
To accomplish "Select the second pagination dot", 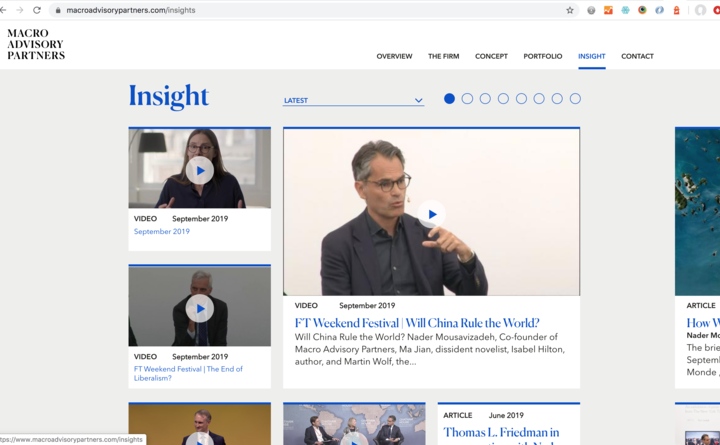I will click(x=467, y=99).
